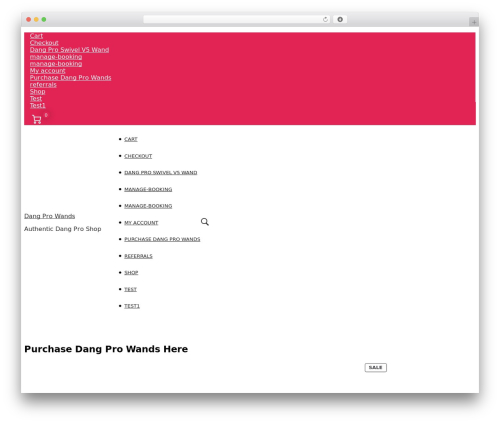Click the browser address bar
This screenshot has height=423, width=500.
pyautogui.click(x=236, y=20)
